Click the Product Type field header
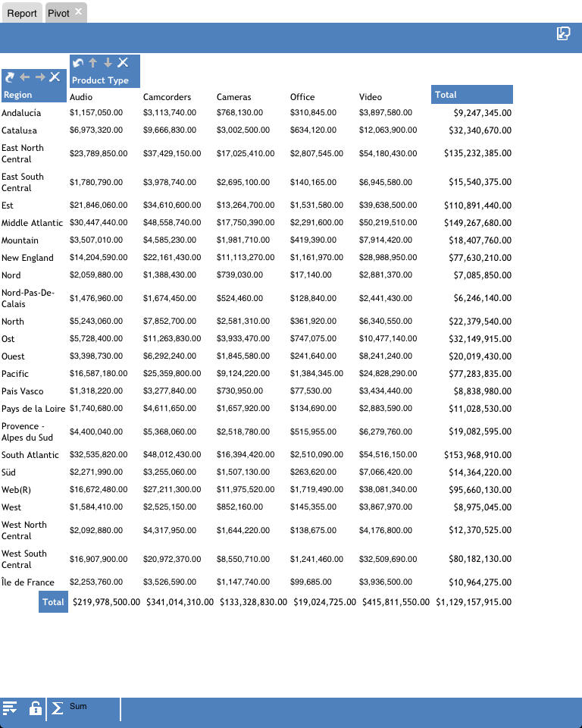 100,80
